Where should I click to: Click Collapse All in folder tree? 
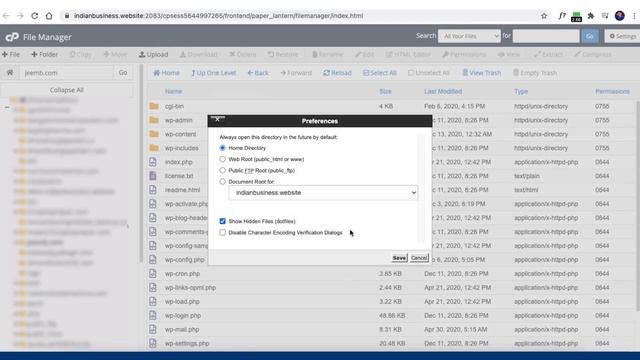[67, 90]
